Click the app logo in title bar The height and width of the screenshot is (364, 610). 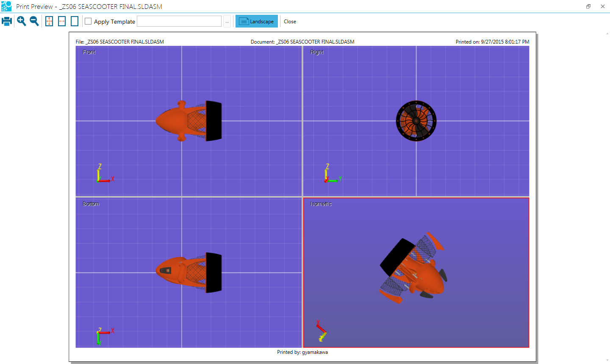[6, 6]
